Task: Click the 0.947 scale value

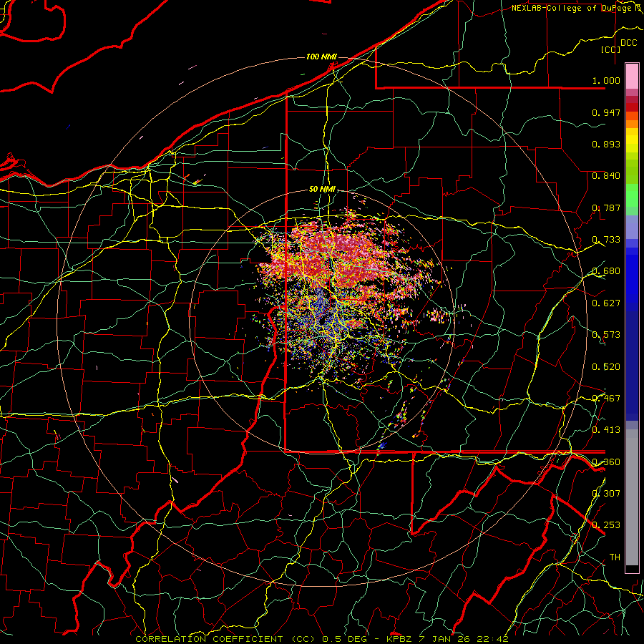Action: pyautogui.click(x=606, y=112)
